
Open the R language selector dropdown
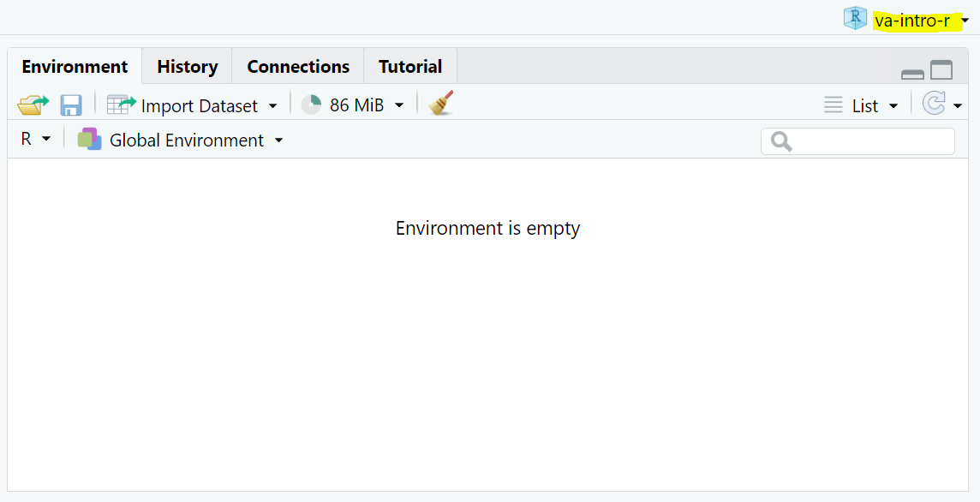[x=35, y=139]
